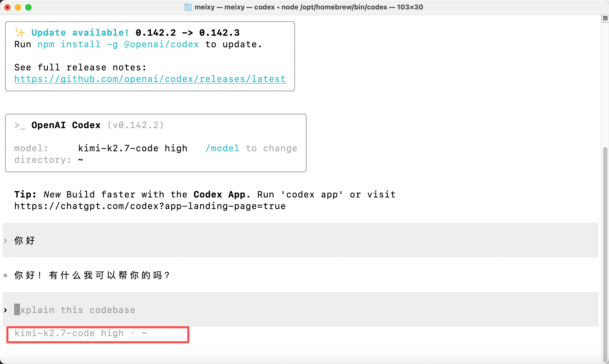The image size is (609, 364).
Task: Click the scrollbar marks icon at top right
Action: (605, 18)
